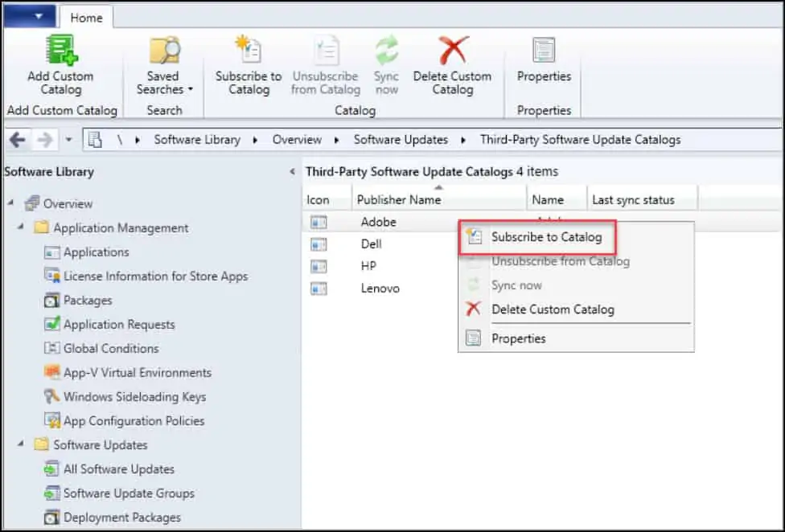Click the red X Delete Custom Catalog ribbon icon
Image resolution: width=785 pixels, height=532 pixels.
[x=453, y=50]
